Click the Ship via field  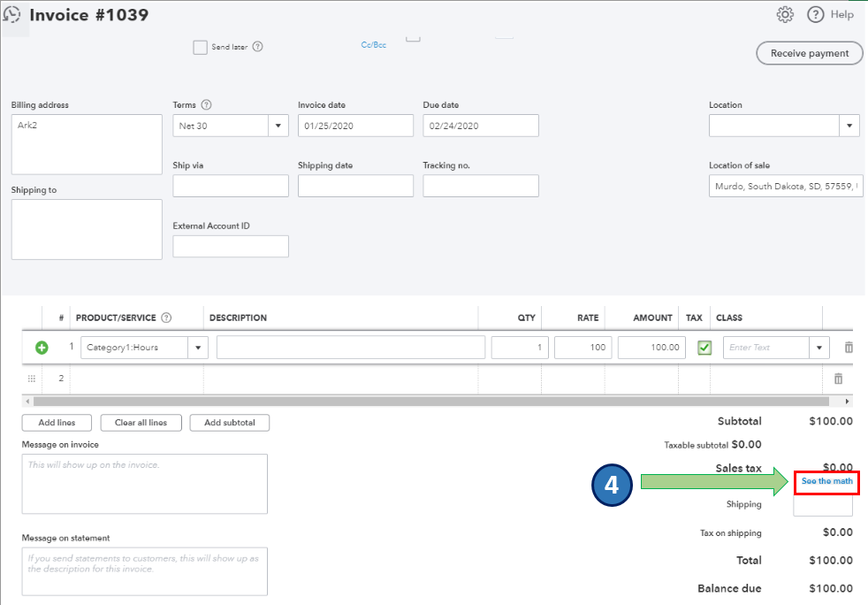(x=231, y=186)
